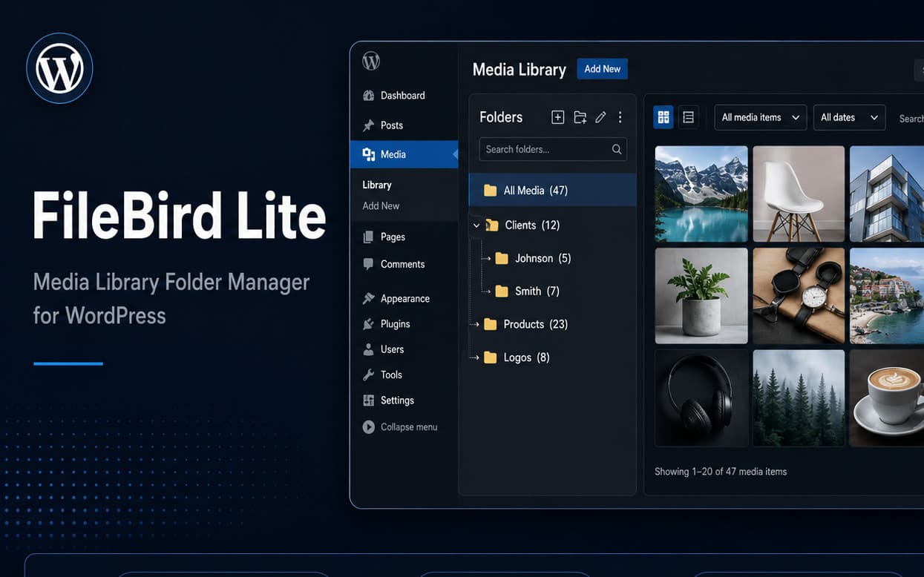Click 'Showing 1–20 of 47 media items'
Screen dimensions: 924x577
click(721, 472)
